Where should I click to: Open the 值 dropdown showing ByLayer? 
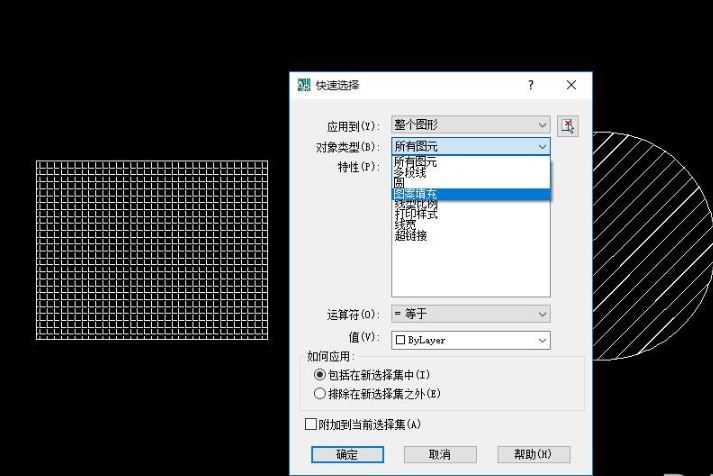471,340
